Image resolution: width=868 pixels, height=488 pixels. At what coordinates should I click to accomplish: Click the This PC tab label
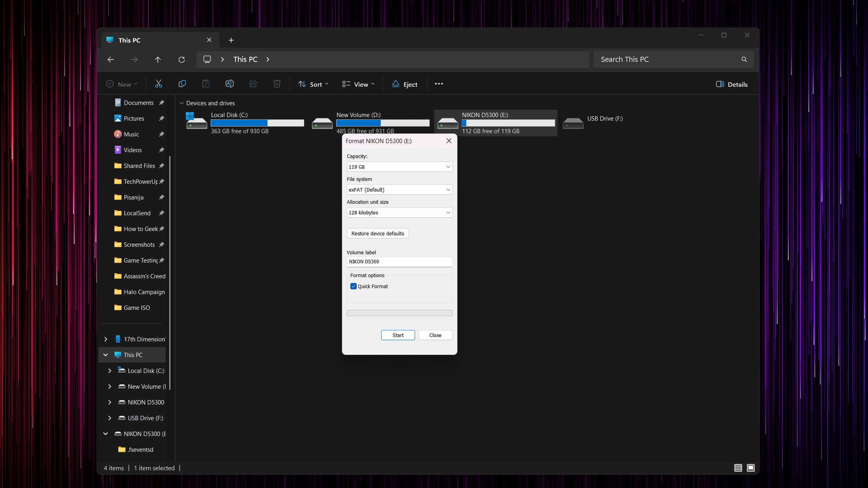129,40
